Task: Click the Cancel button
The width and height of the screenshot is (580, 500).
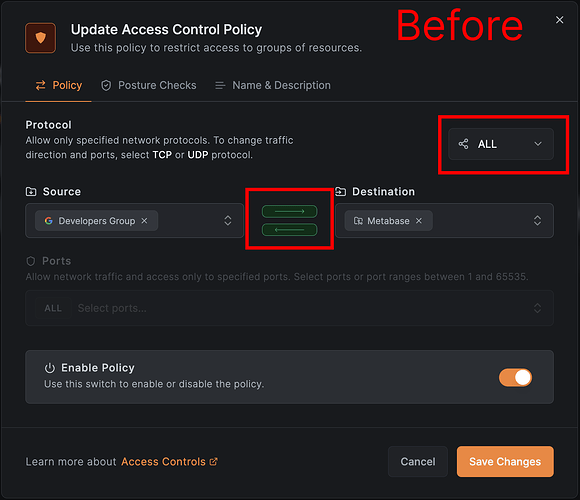Action: pyautogui.click(x=418, y=462)
